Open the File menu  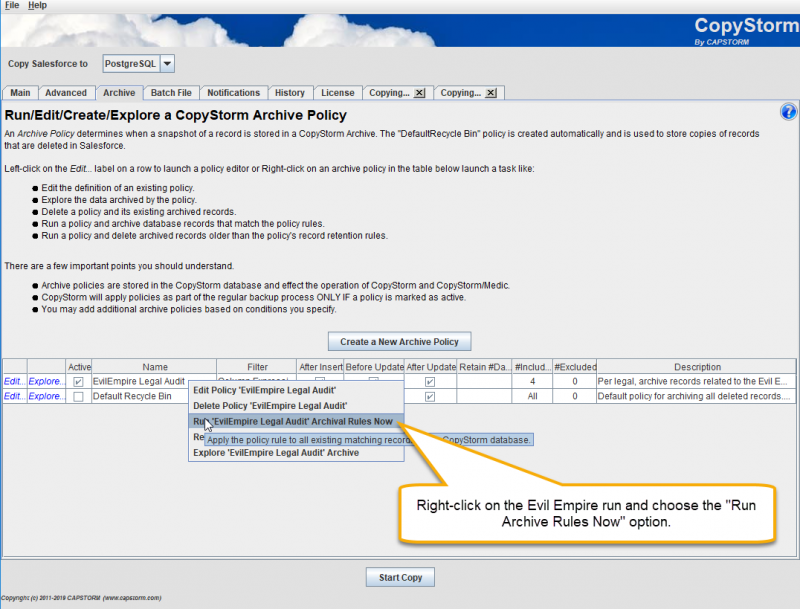click(11, 5)
